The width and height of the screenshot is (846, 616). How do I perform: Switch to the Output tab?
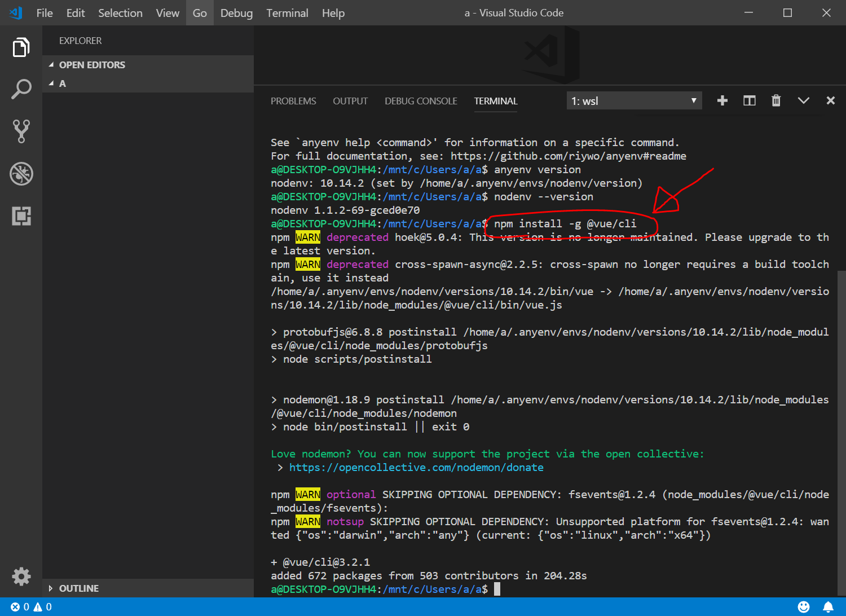350,101
